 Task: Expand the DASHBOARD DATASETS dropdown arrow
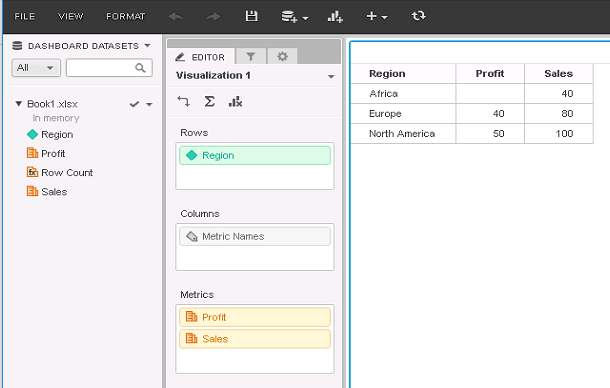click(147, 46)
